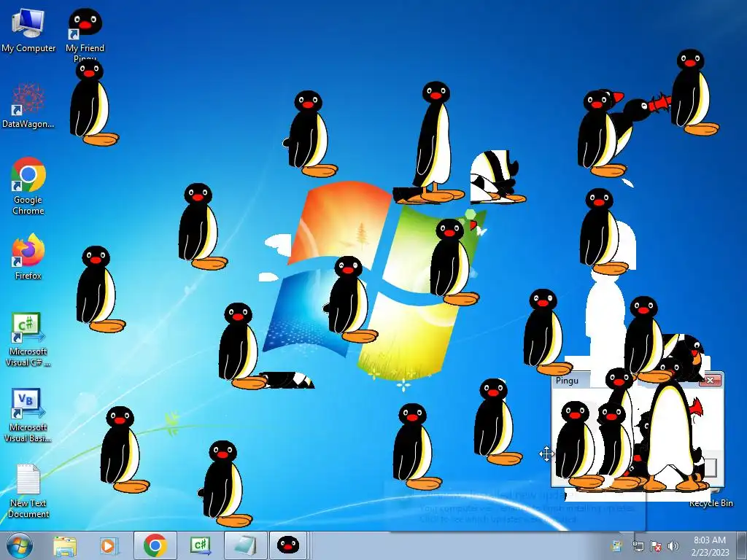Screen dimensions: 747x560
Task: Select the New Text Document file
Action: (x=28, y=491)
